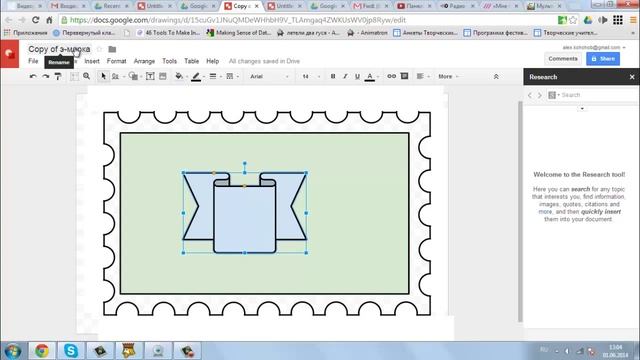Open the Chrome hamburger menu
This screenshot has height=360, width=640.
tap(633, 20)
